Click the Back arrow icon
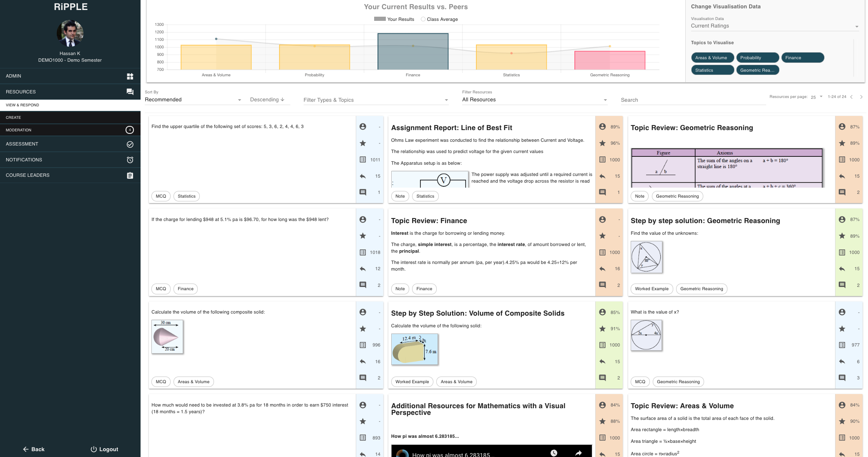 [x=26, y=449]
